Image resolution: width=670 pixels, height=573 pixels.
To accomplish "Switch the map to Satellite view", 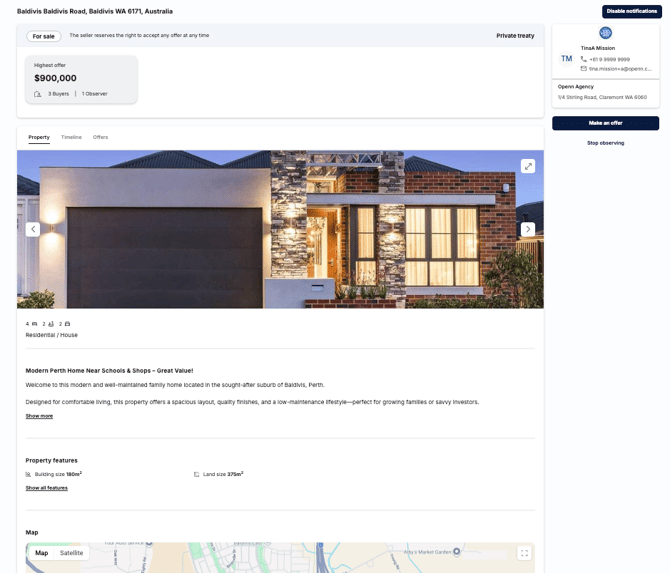I will tap(72, 553).
